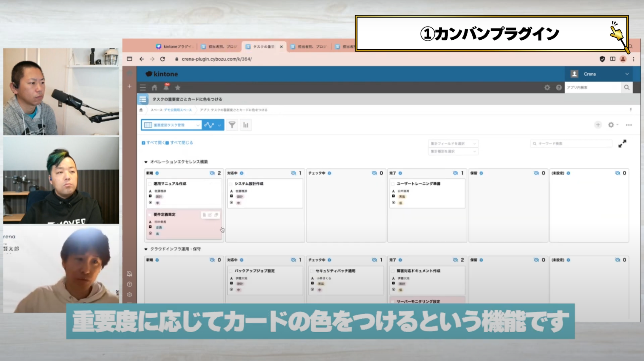Open the kintone home icon
Image resolution: width=644 pixels, height=361 pixels.
click(154, 88)
